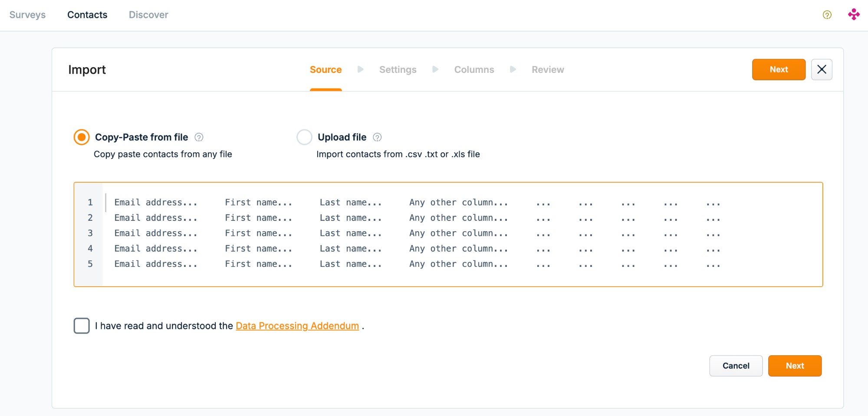Jump to the Settings step
The width and height of the screenshot is (868, 416).
398,69
